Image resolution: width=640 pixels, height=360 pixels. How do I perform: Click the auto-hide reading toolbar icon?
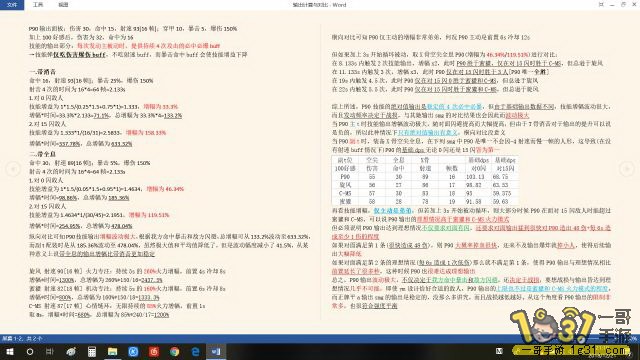[x=601, y=5]
